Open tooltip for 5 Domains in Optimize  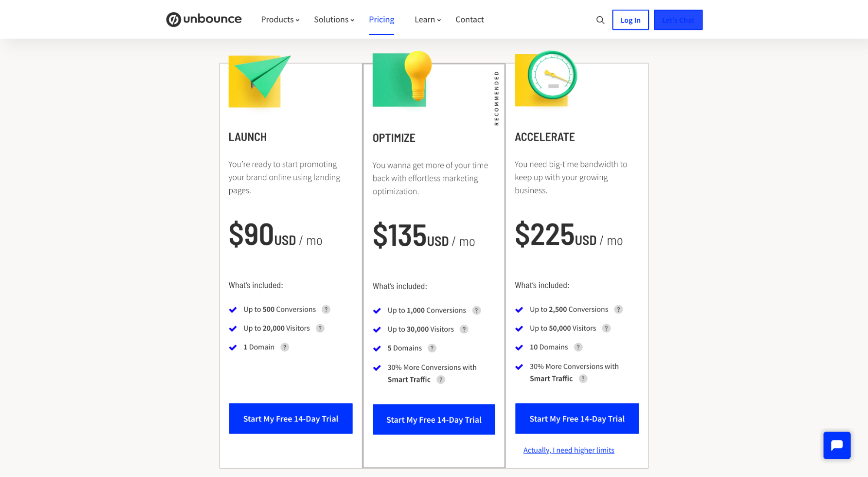point(432,348)
